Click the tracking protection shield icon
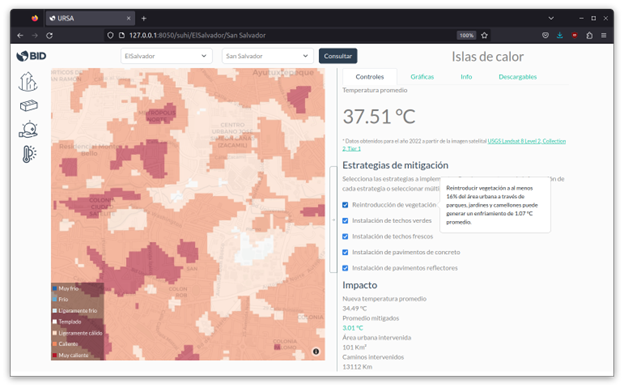Screen dimensions: 624x388 click(110, 35)
